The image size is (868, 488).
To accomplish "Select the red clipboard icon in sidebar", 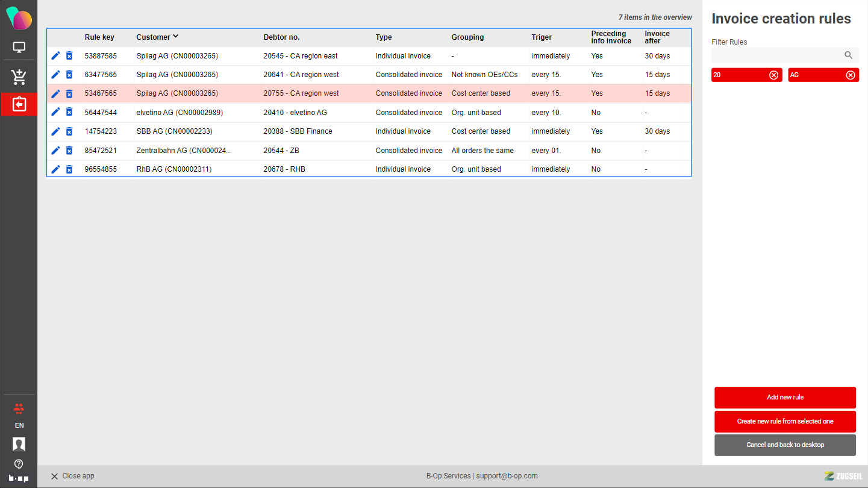I will pyautogui.click(x=19, y=104).
